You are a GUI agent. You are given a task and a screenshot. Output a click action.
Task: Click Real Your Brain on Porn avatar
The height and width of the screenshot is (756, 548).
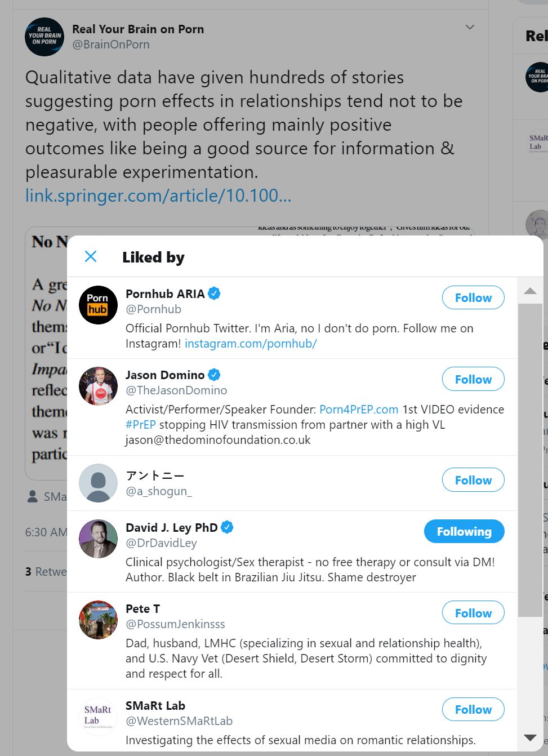pyautogui.click(x=44, y=37)
